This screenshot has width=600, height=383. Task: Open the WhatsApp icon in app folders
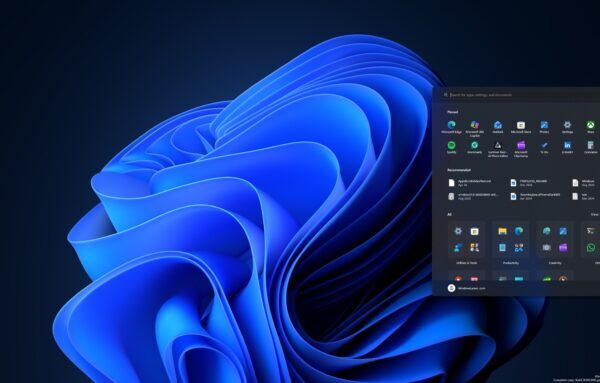(x=591, y=248)
